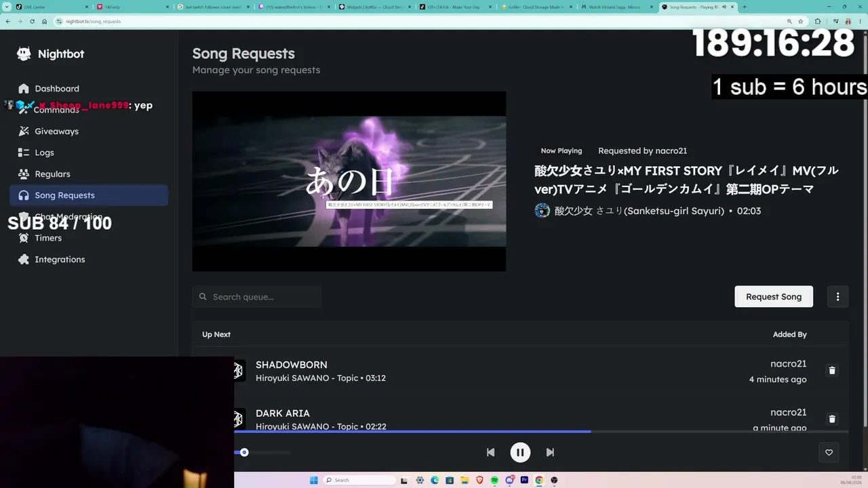Click the Dashboard home icon
Image resolution: width=868 pixels, height=488 pixels.
click(24, 89)
